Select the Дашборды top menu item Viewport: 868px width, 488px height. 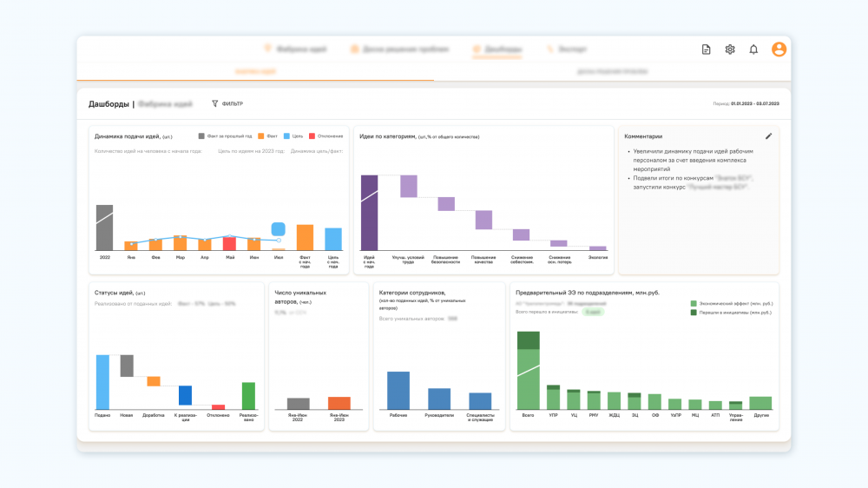(x=503, y=49)
